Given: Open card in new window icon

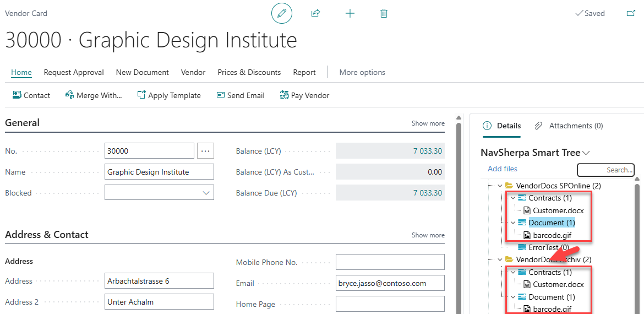Looking at the screenshot, I should pyautogui.click(x=631, y=13).
